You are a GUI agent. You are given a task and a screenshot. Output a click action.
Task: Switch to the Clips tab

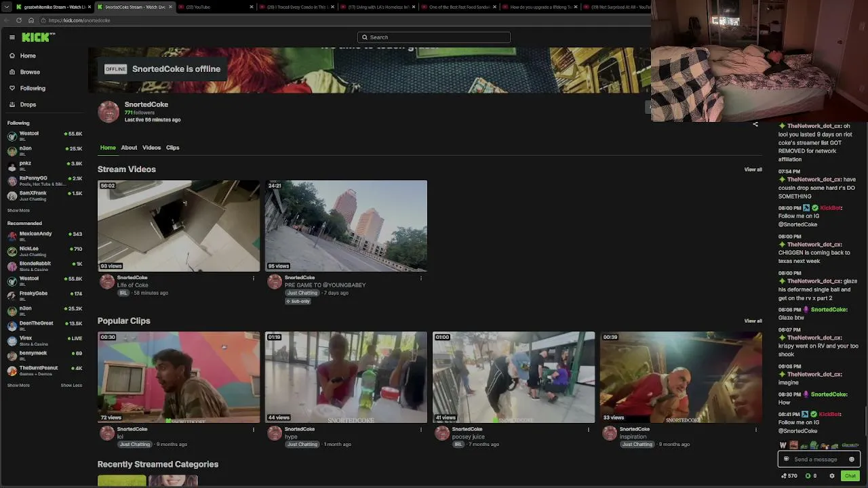tap(173, 148)
